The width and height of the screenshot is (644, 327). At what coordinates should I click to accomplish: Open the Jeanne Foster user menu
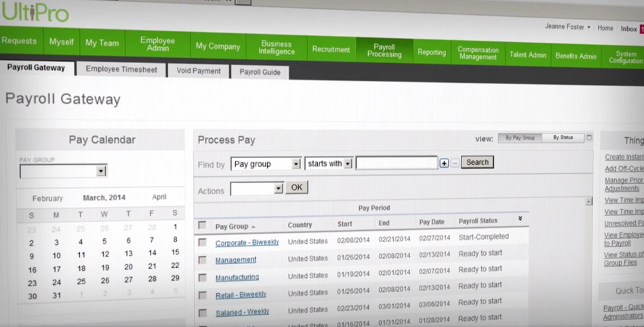(567, 26)
